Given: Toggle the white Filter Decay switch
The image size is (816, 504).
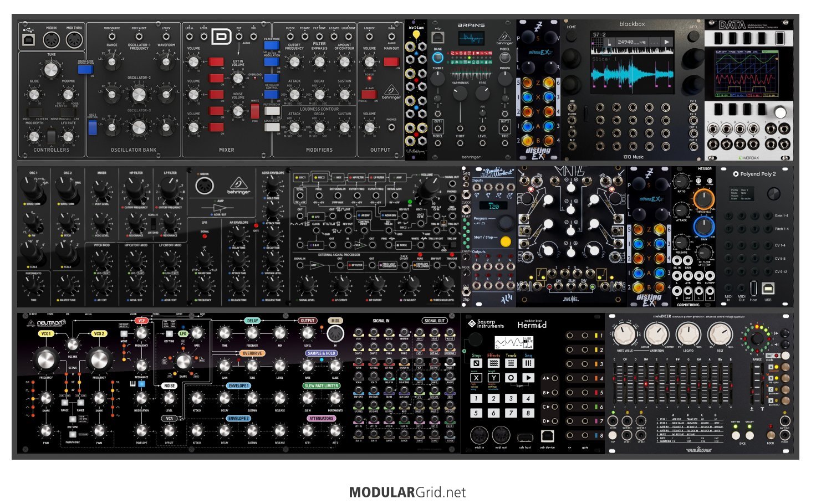Looking at the screenshot, I should (272, 112).
